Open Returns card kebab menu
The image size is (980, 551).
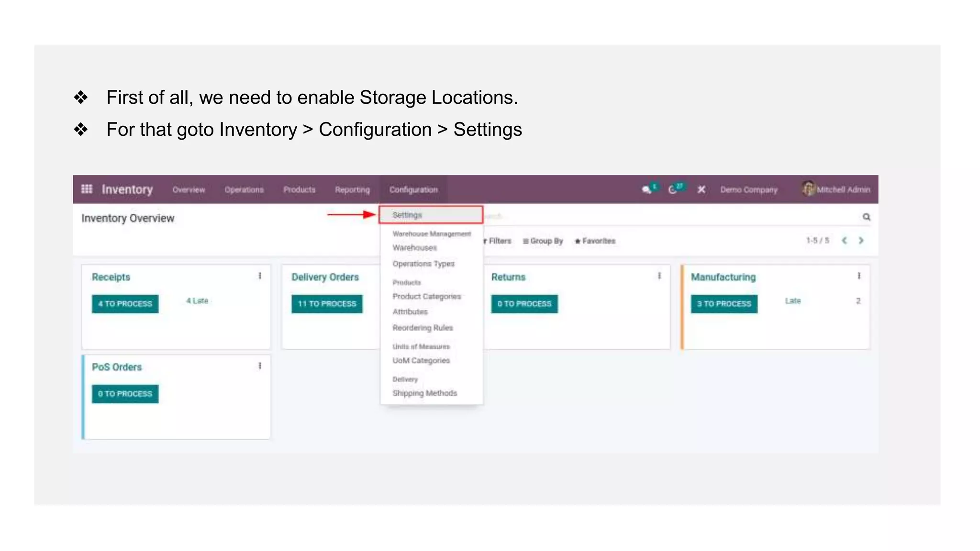(659, 276)
